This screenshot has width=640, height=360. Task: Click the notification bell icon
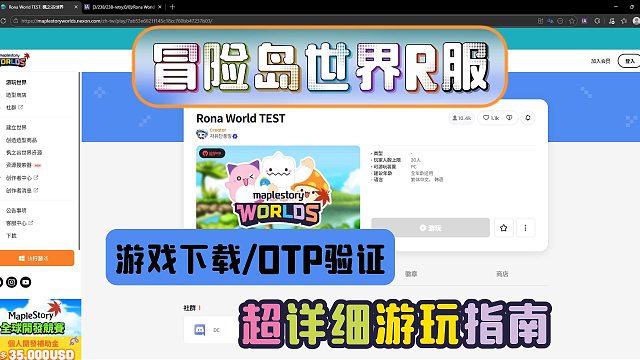point(528,118)
